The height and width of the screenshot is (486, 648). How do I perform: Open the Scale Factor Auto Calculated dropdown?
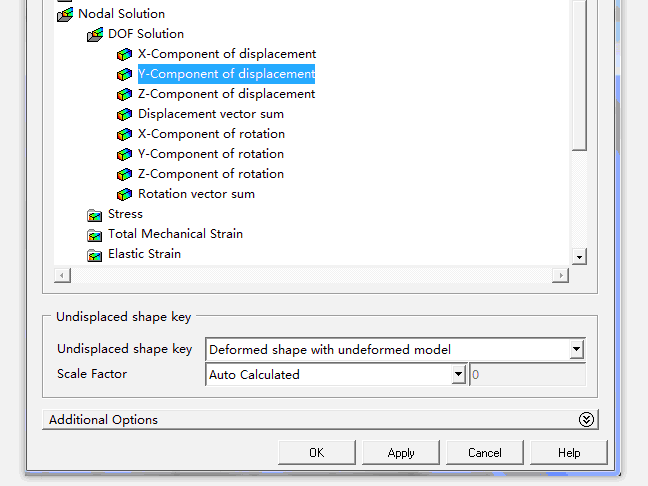(458, 374)
